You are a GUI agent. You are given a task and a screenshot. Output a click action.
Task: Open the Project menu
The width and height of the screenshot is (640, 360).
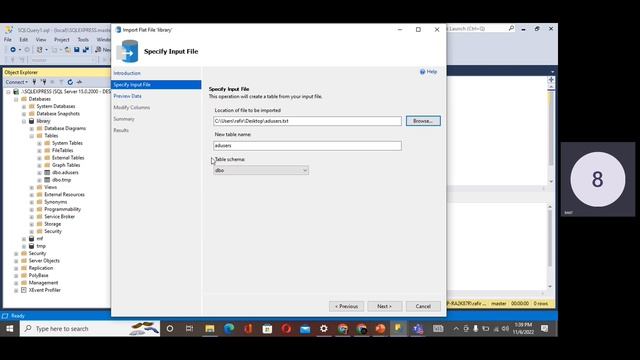click(x=62, y=40)
